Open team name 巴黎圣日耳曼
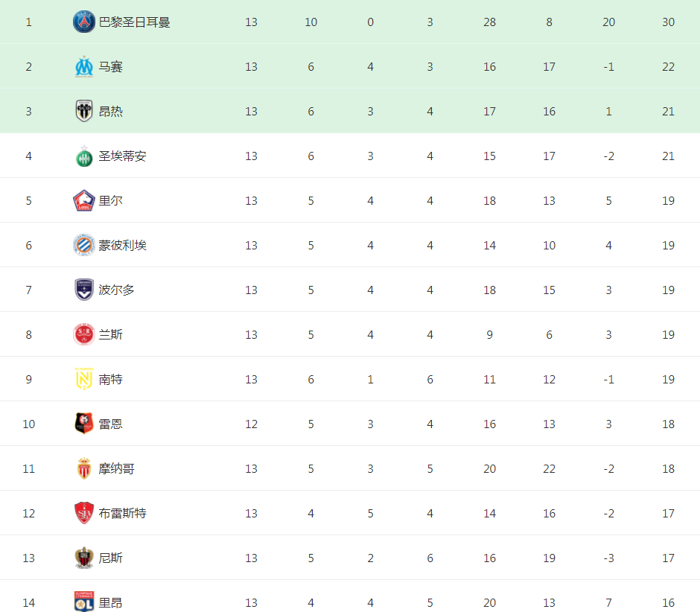This screenshot has width=700, height=612. coord(134,22)
